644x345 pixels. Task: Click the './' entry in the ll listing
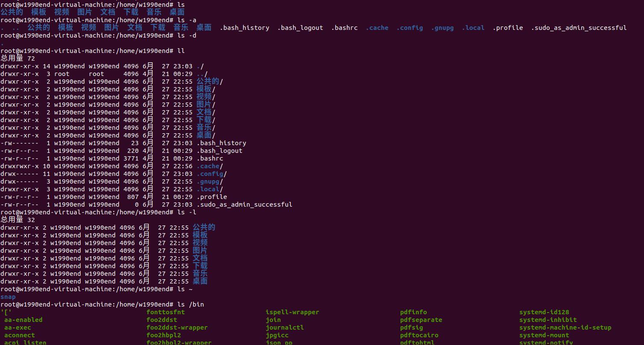pyautogui.click(x=200, y=66)
